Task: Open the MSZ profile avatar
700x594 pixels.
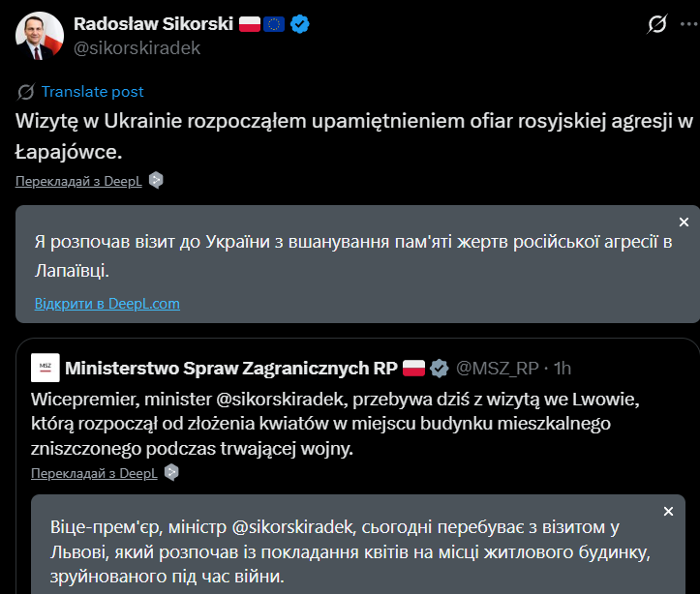Action: point(46,369)
